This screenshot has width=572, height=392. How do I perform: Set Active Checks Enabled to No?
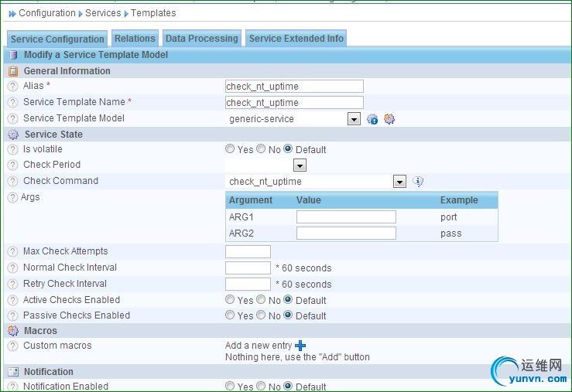[x=261, y=299]
